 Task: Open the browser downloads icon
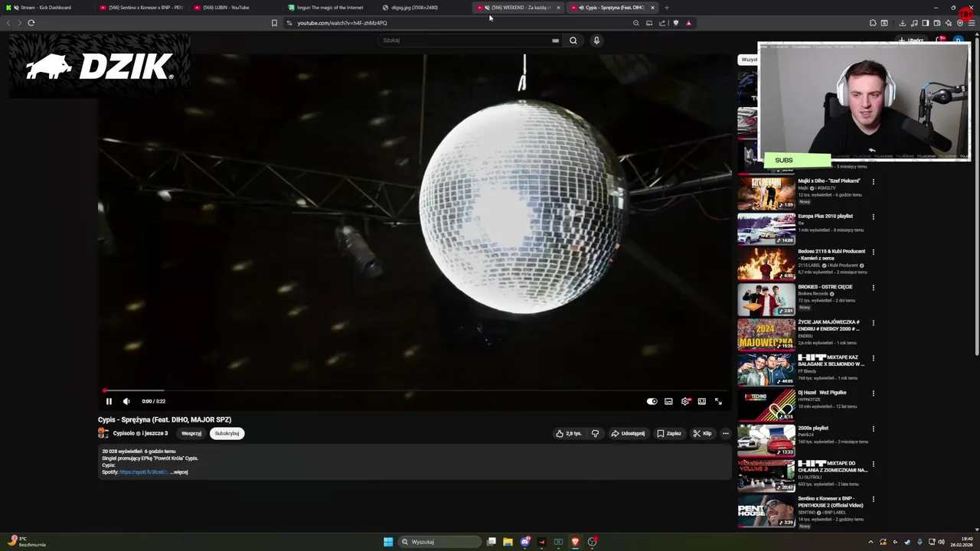point(903,23)
